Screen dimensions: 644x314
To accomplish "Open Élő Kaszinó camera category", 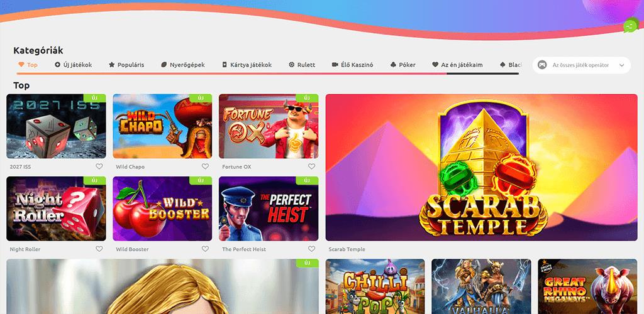I will point(352,65).
